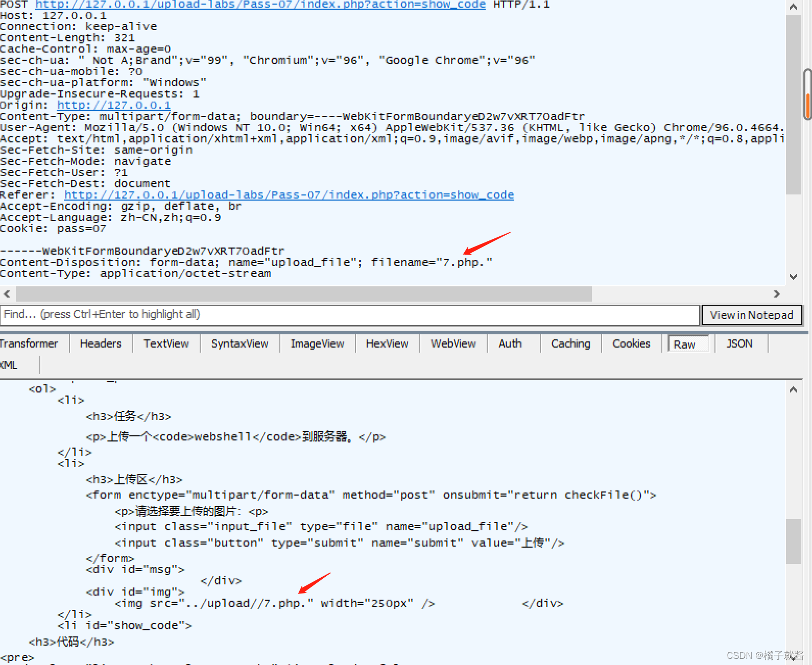Click the <div id="msg"> line
812x665 pixels.
pyautogui.click(x=135, y=570)
